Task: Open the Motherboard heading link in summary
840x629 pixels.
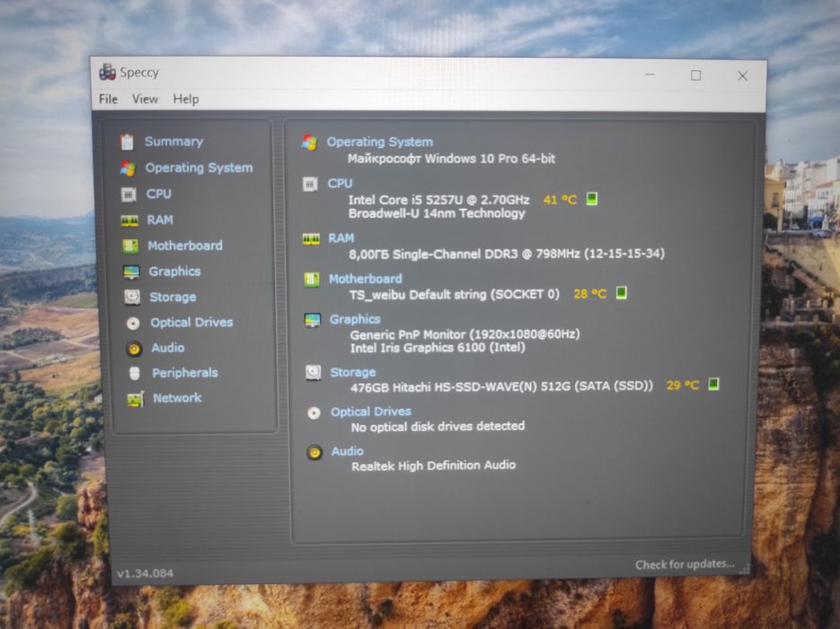Action: pos(366,279)
